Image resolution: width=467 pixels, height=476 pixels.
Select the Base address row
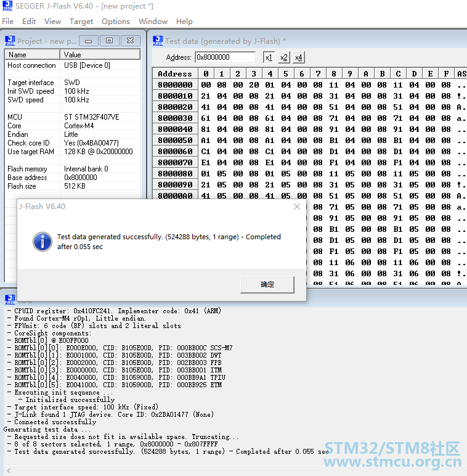click(x=73, y=178)
